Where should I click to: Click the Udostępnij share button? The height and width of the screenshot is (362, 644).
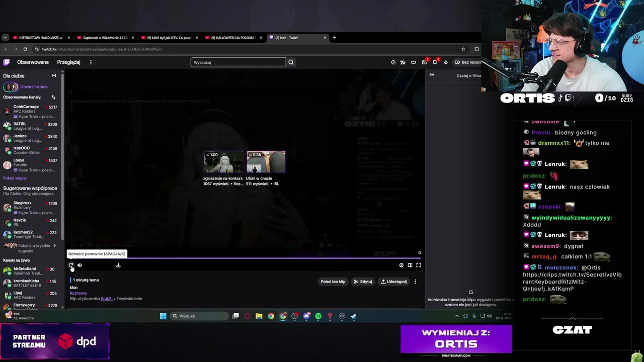(x=393, y=282)
